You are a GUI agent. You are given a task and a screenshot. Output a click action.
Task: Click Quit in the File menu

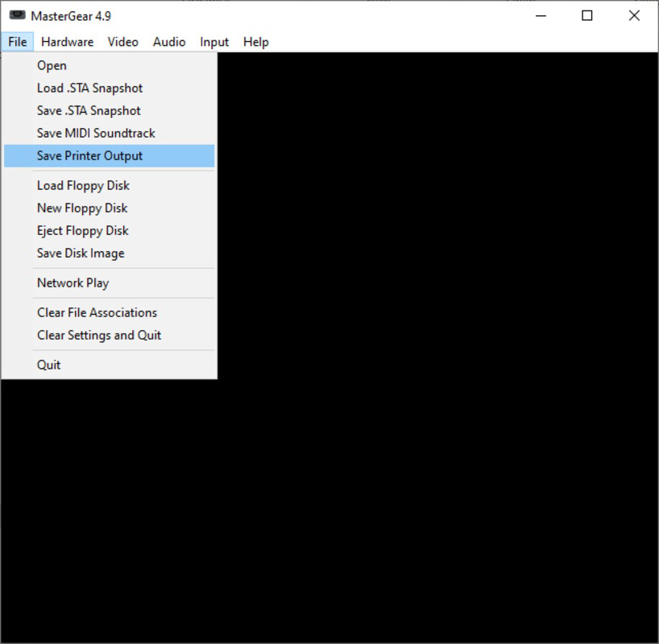110,365
